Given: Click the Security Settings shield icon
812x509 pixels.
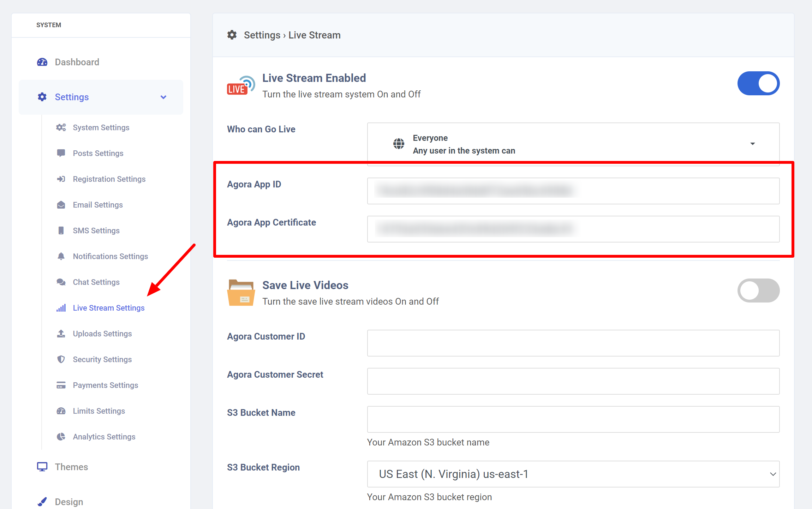Looking at the screenshot, I should click(61, 359).
